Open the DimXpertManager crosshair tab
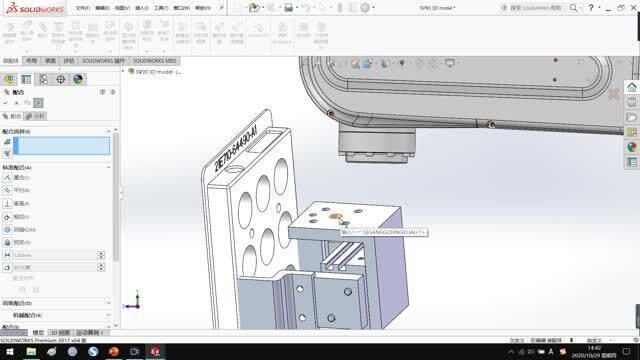The width and height of the screenshot is (640, 360). click(60, 79)
